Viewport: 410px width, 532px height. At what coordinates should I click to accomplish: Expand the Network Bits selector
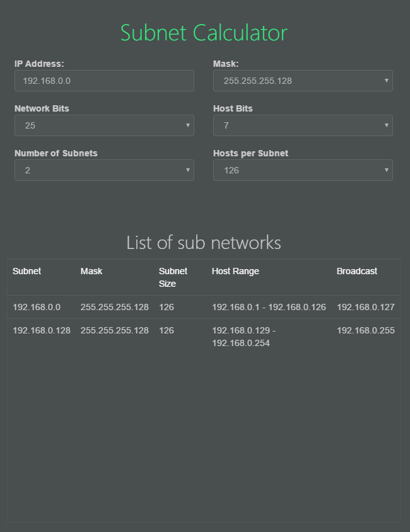click(x=104, y=125)
